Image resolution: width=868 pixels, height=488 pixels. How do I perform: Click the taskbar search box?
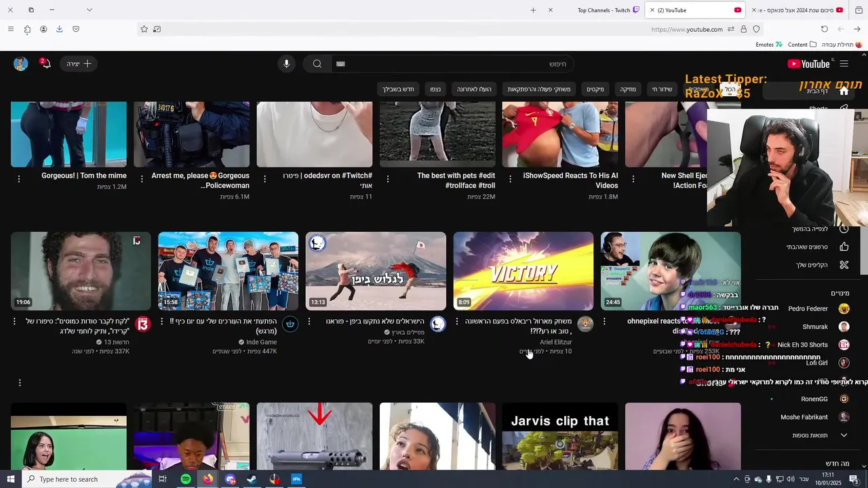(x=87, y=479)
